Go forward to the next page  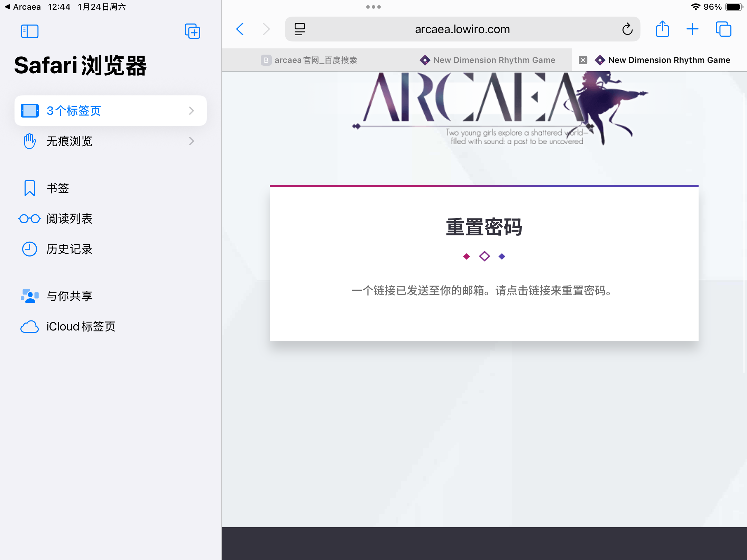click(x=266, y=29)
